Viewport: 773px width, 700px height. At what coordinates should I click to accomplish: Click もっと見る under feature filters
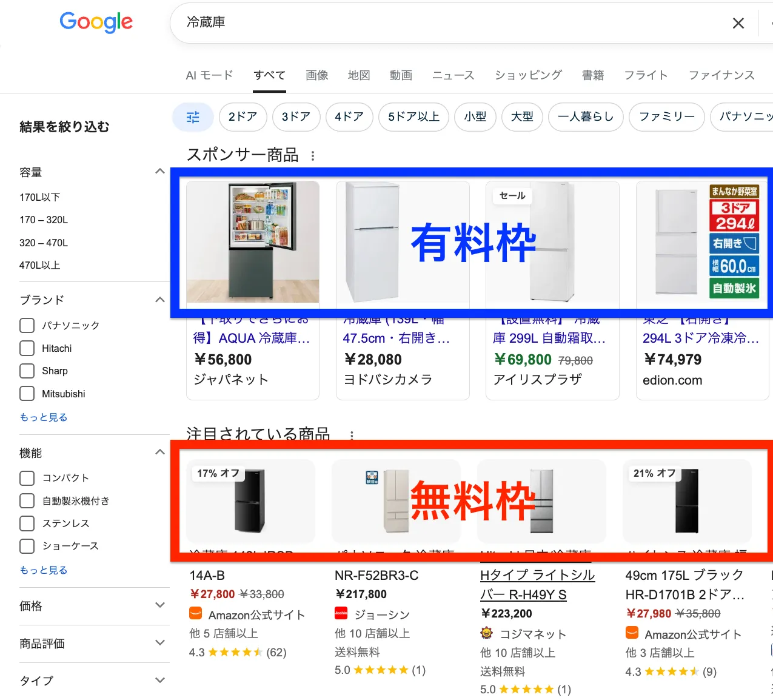(x=44, y=570)
